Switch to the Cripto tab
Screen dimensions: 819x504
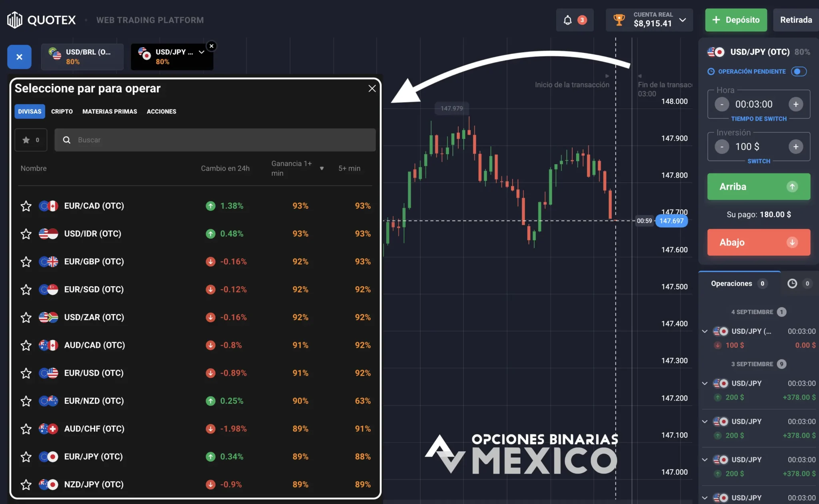click(x=62, y=112)
